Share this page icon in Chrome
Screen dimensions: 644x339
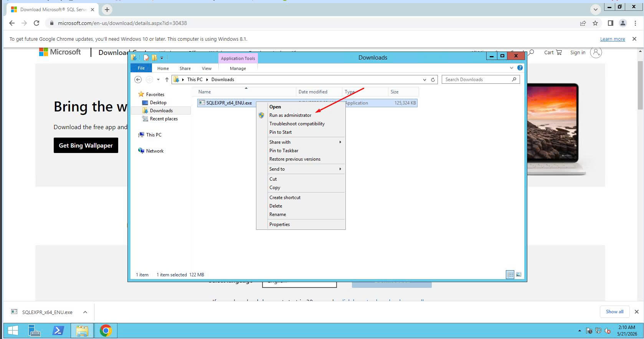click(x=583, y=23)
